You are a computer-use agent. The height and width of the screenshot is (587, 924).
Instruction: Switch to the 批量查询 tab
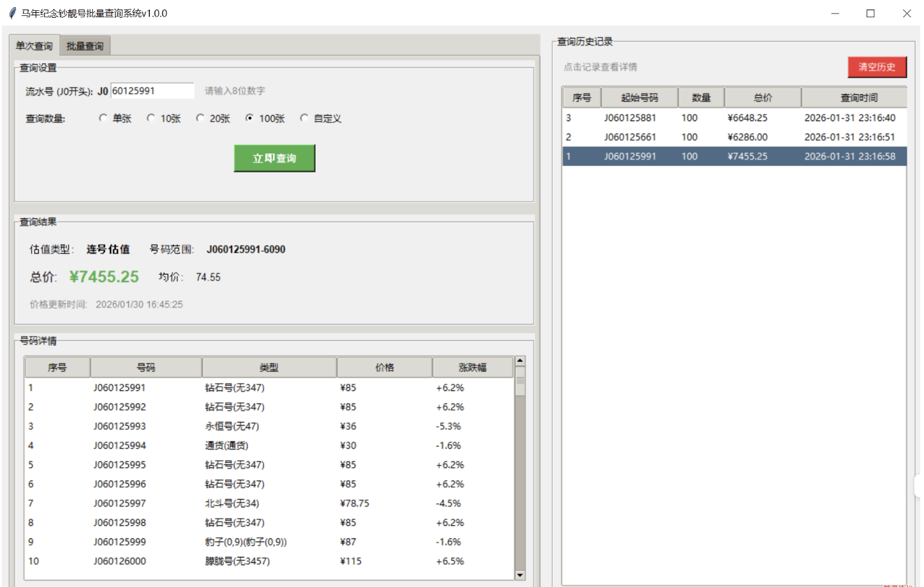84,45
